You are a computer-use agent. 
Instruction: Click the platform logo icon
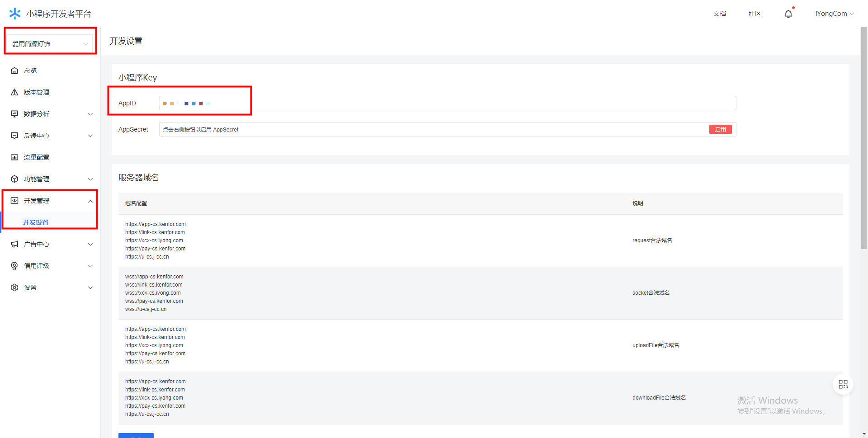point(15,14)
